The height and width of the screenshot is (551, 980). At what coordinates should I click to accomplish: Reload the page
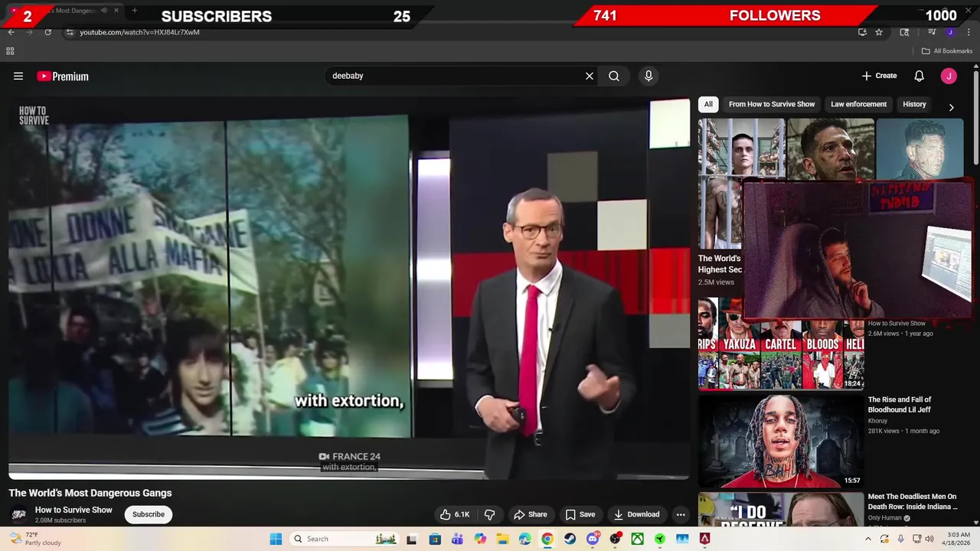47,32
